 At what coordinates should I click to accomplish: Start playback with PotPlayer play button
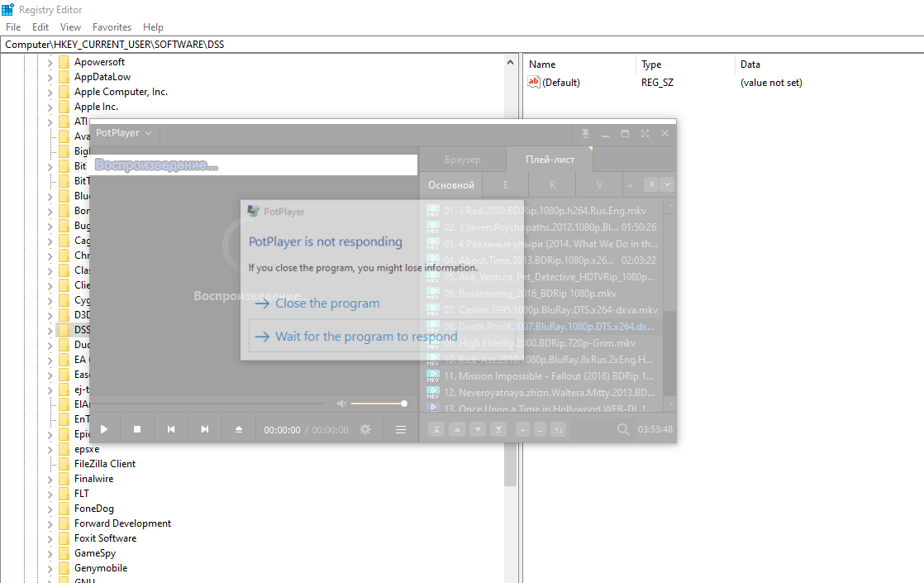(104, 429)
